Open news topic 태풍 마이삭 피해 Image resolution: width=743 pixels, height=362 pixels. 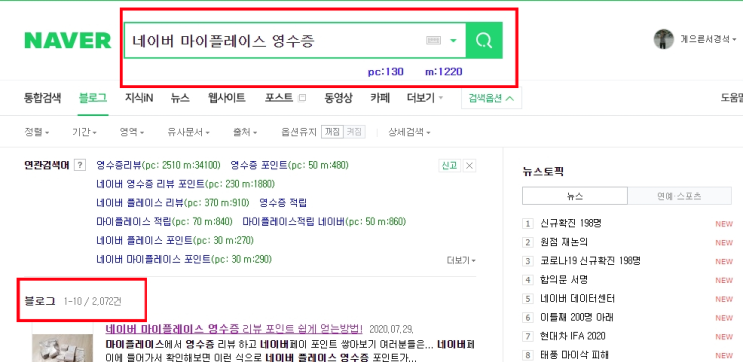574,355
